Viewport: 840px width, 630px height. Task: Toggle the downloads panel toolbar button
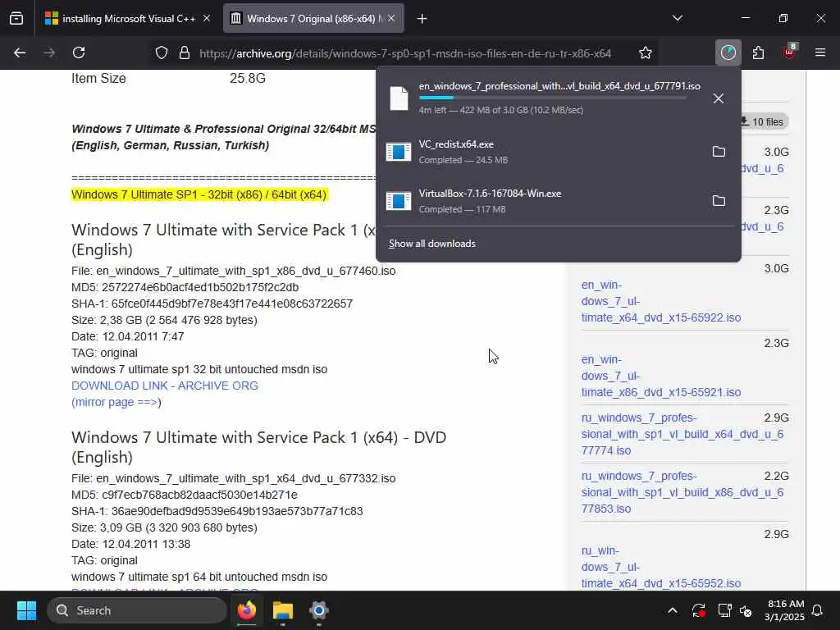[728, 52]
